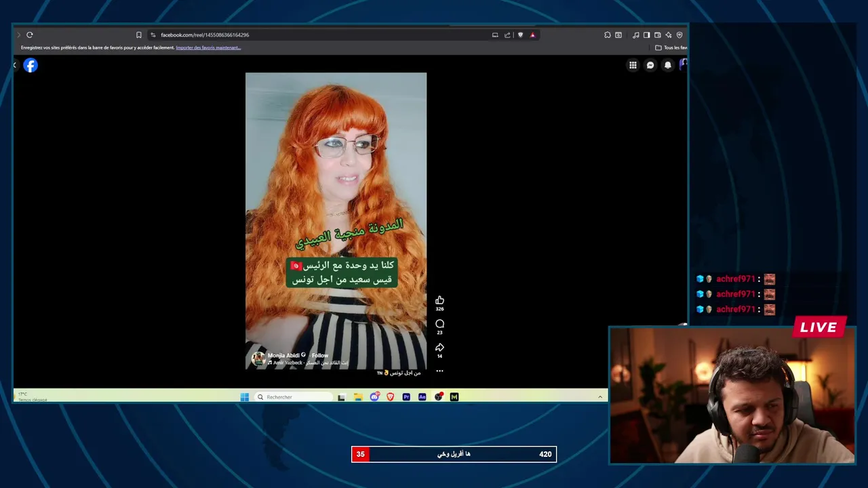Open the Brave VPN shield icon

pos(679,35)
